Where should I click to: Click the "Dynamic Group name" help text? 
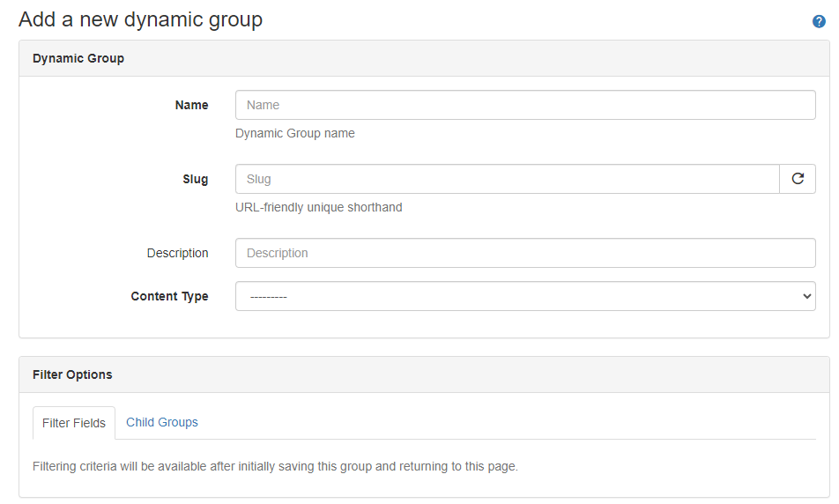[295, 134]
